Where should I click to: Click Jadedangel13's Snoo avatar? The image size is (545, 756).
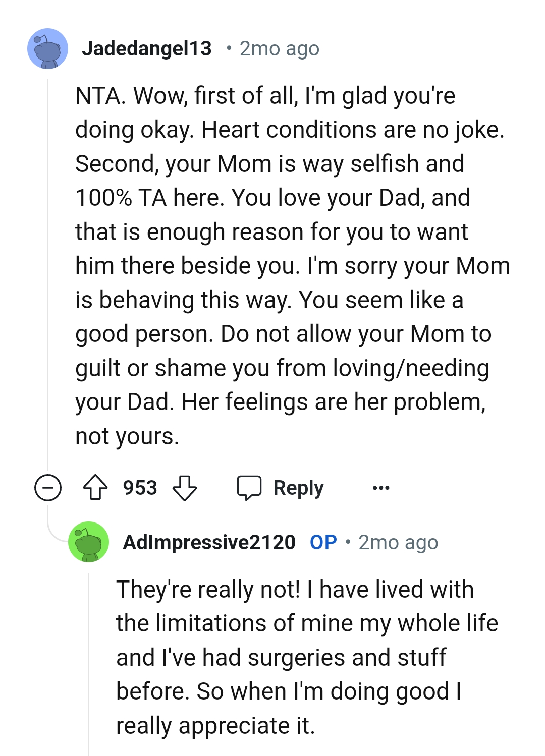pos(48,48)
